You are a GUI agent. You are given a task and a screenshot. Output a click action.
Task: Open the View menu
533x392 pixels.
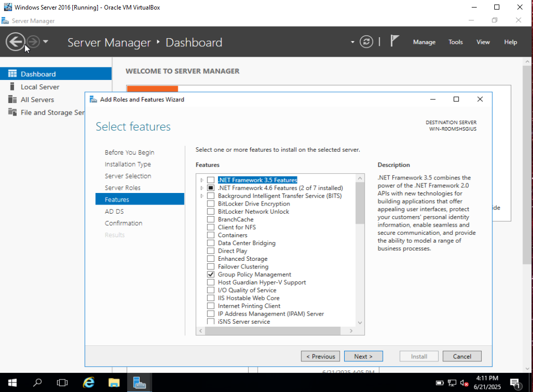[483, 42]
